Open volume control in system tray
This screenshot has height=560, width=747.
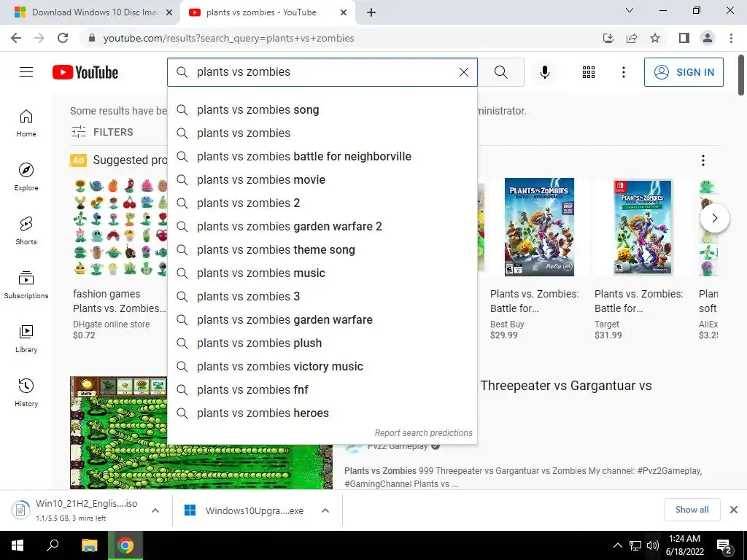tap(653, 545)
